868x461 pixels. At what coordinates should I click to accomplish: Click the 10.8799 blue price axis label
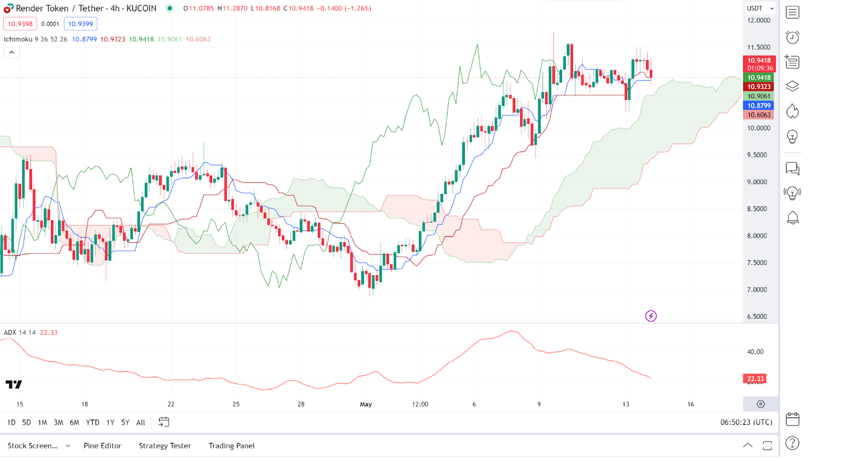coord(758,106)
